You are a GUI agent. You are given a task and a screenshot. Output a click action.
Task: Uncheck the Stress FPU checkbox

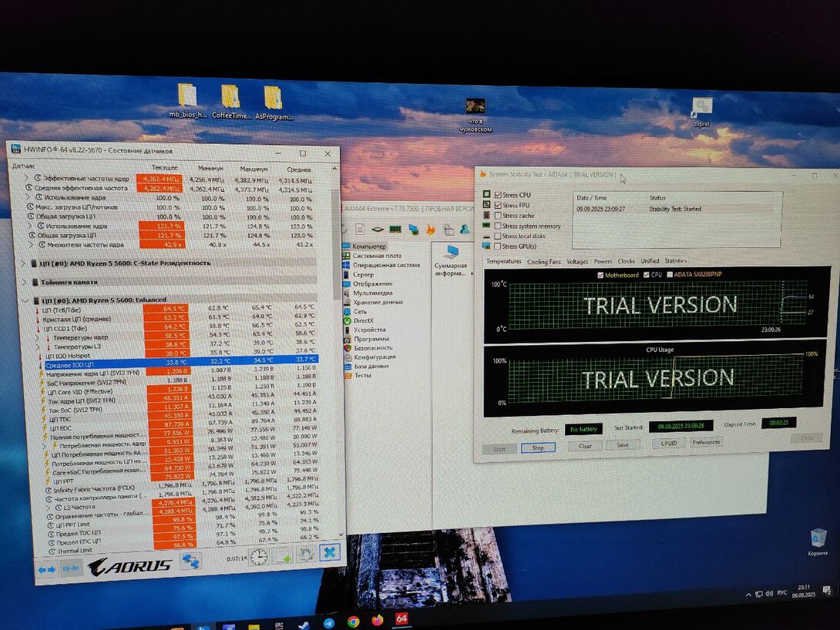point(498,205)
